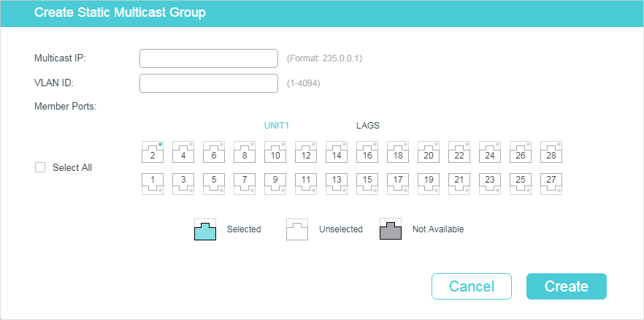Viewport: 644px width, 320px height.
Task: Add port 7 as member
Action: (244, 183)
